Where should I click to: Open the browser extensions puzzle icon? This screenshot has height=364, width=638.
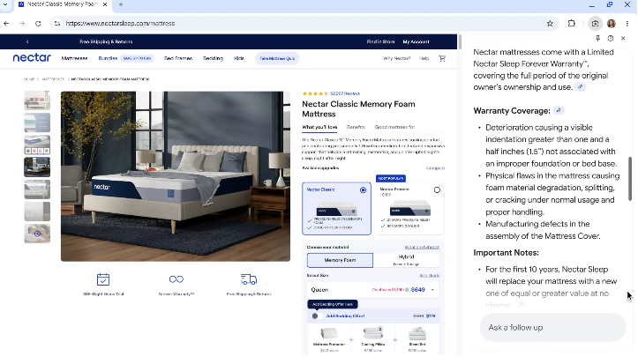coord(572,24)
